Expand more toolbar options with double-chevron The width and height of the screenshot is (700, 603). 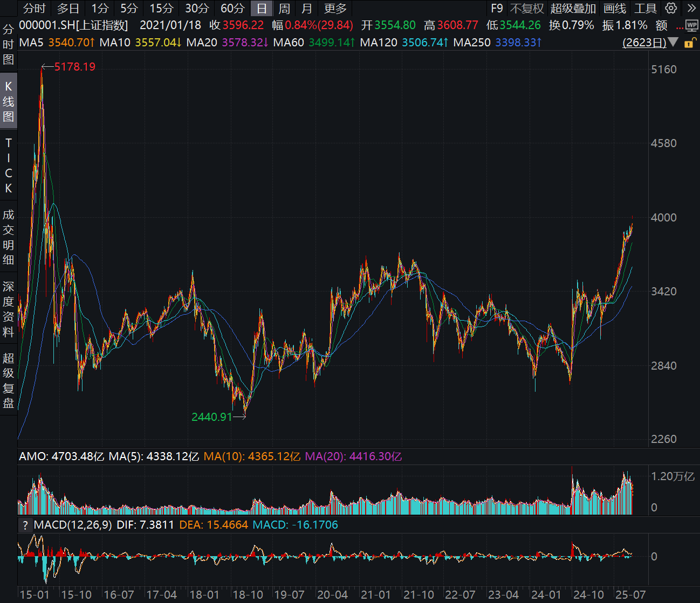691,8
